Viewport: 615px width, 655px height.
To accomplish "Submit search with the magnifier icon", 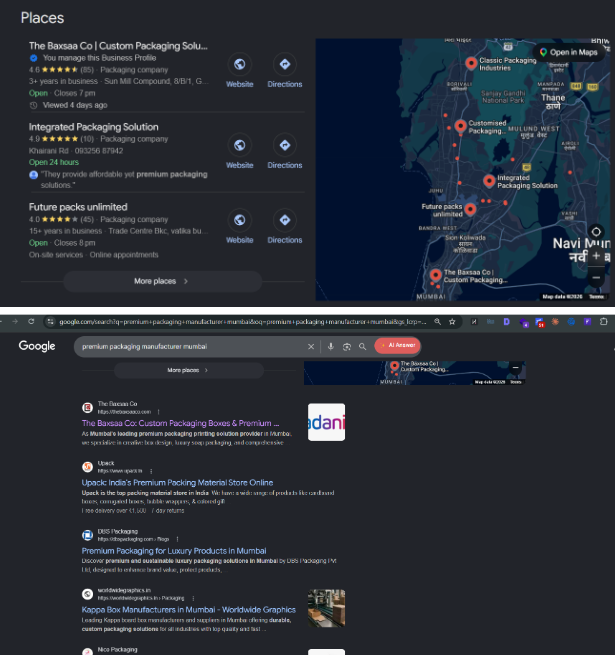I will (363, 347).
